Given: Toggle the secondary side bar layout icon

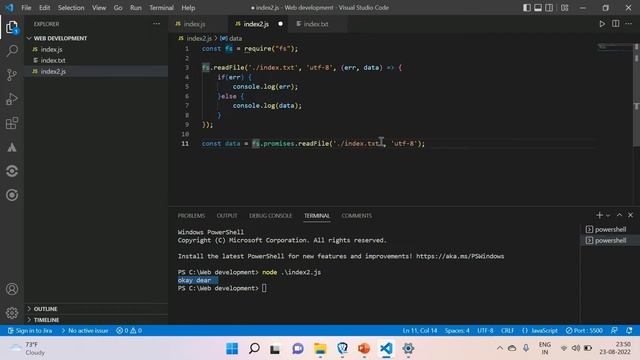Looking at the screenshot, I should pyautogui.click(x=549, y=8).
